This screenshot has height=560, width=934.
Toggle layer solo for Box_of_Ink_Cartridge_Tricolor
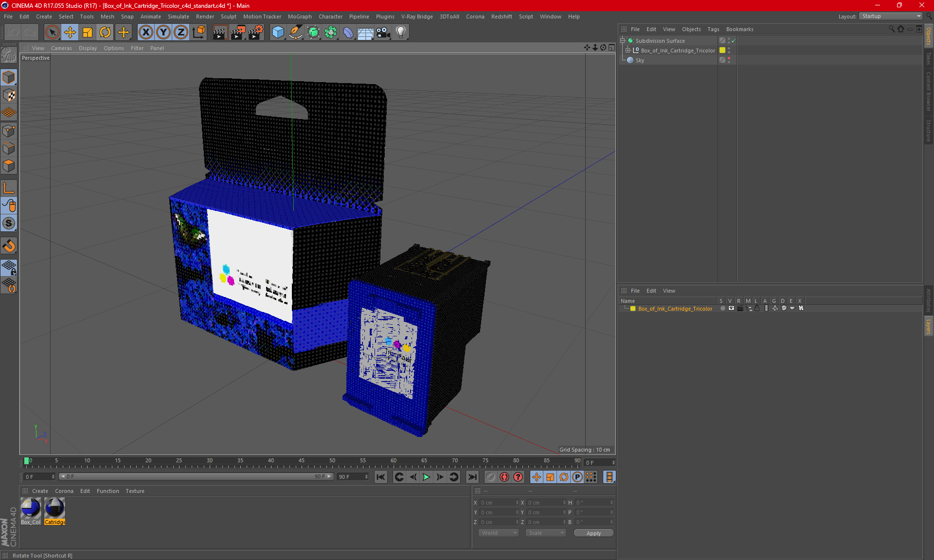[x=722, y=308]
